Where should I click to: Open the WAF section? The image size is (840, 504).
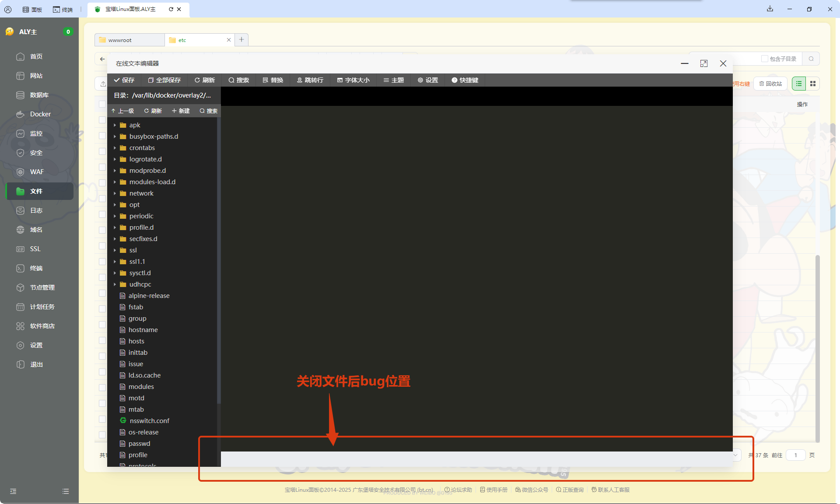tap(37, 171)
